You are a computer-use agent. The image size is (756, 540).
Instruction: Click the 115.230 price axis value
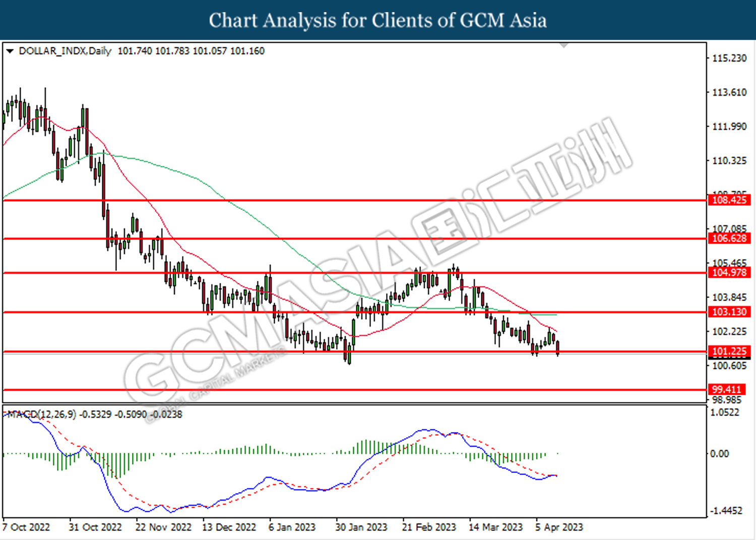[729, 58]
